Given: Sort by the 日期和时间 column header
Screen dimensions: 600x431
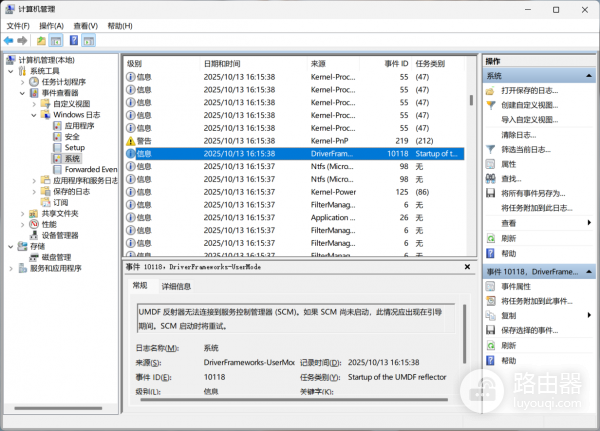Looking at the screenshot, I should tap(253, 64).
